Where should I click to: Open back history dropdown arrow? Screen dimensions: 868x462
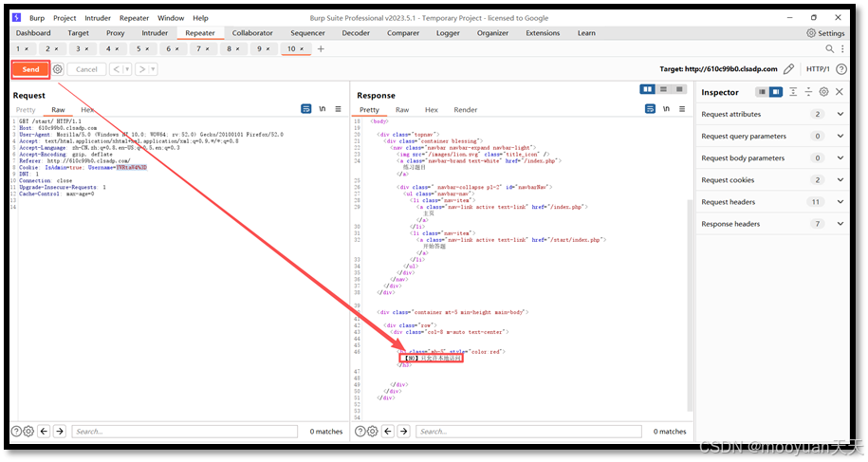[x=127, y=69]
